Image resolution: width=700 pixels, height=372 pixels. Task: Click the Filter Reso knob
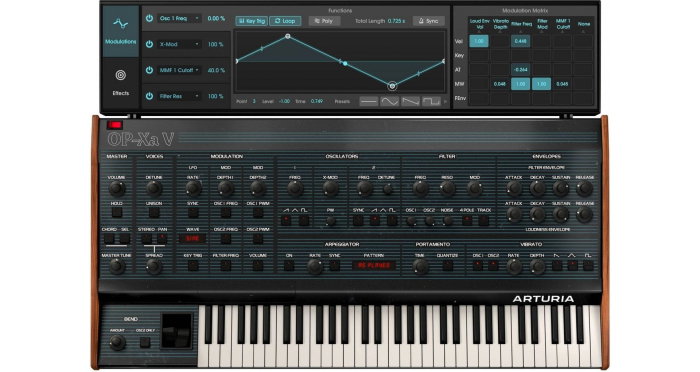(447, 188)
